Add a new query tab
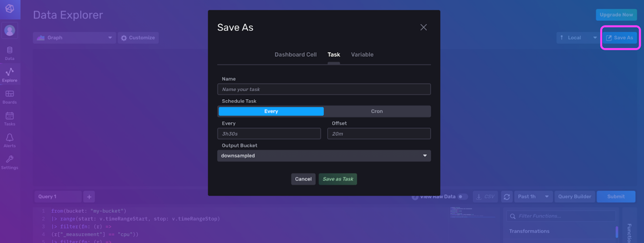This screenshot has height=243, width=644. [89, 197]
